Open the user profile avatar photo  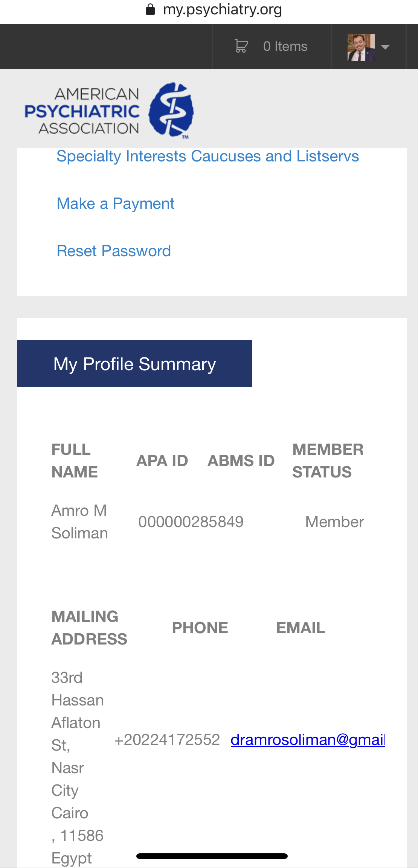tap(361, 47)
